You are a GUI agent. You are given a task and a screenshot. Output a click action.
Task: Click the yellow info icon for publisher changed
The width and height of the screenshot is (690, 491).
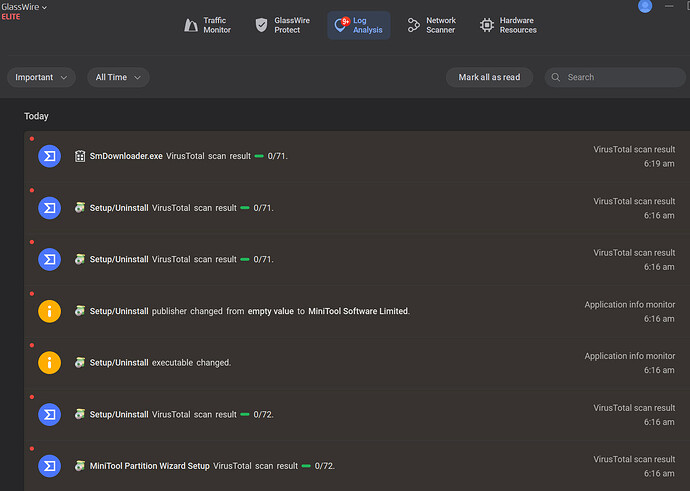coord(49,311)
